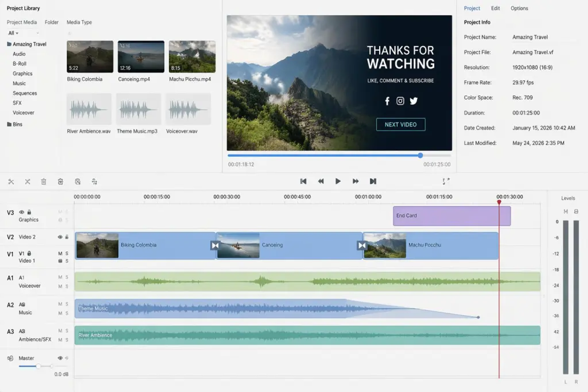Select the Audio folder in library tree

(19, 54)
